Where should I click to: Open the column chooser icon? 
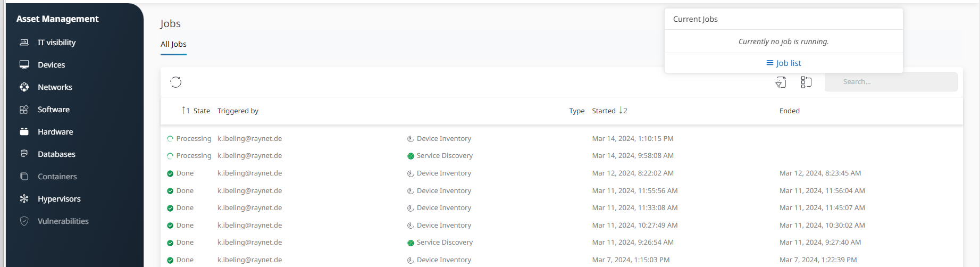[806, 82]
